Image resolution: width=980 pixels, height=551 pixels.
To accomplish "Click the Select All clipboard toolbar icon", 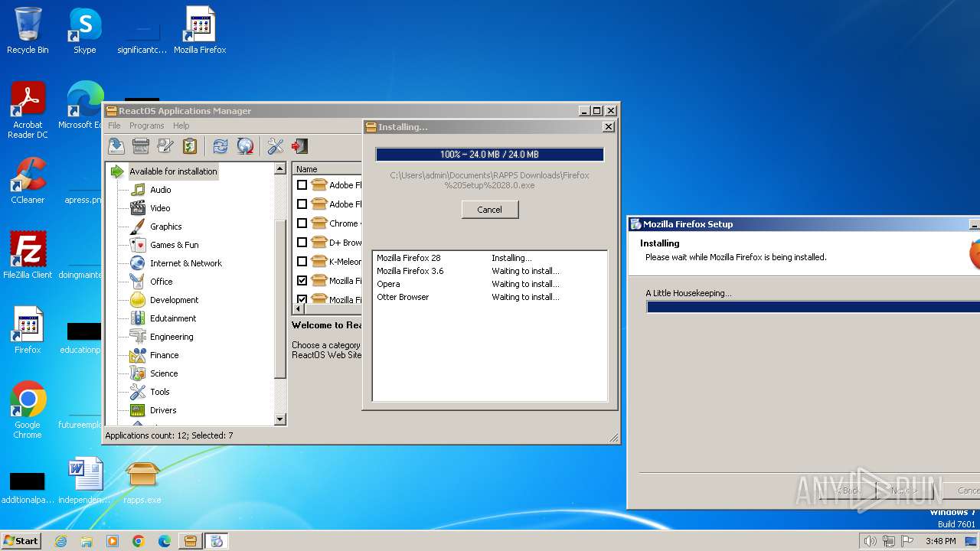I will click(x=190, y=146).
